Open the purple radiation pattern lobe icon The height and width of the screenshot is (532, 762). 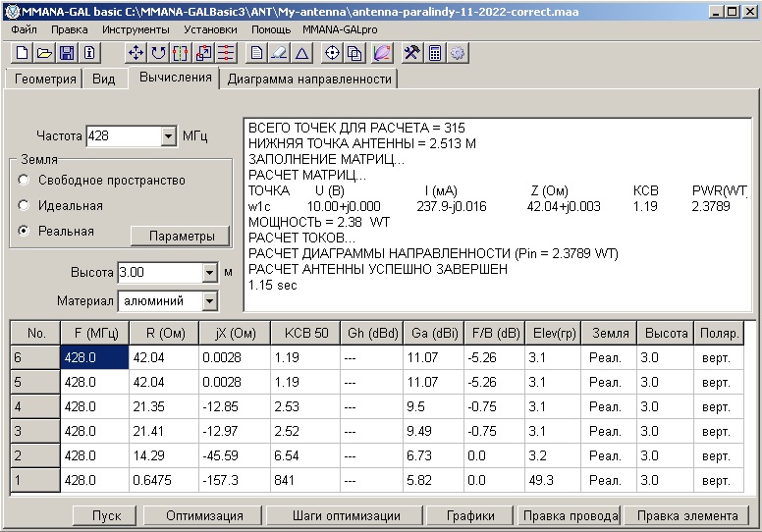[382, 52]
